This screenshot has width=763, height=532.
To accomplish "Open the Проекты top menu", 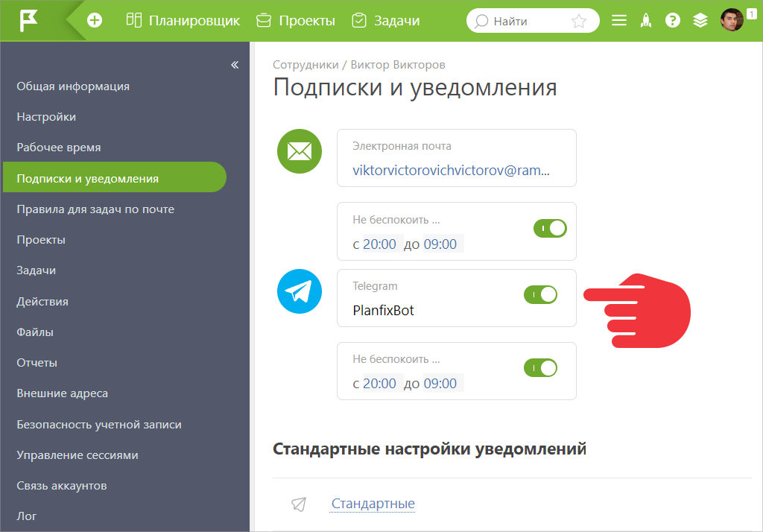I will (x=296, y=20).
